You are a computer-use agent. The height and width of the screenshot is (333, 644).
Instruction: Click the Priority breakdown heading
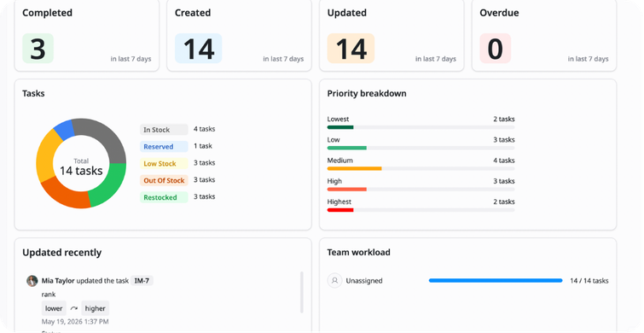coord(367,94)
